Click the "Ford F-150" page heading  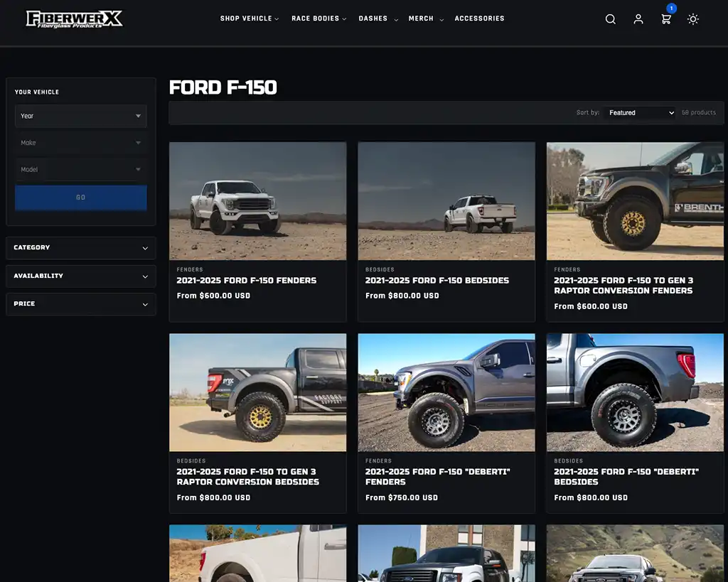click(x=223, y=87)
